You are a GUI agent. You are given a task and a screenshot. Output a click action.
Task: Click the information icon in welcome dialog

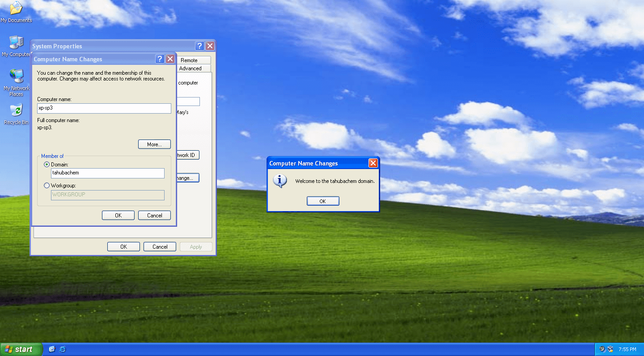coord(280,181)
